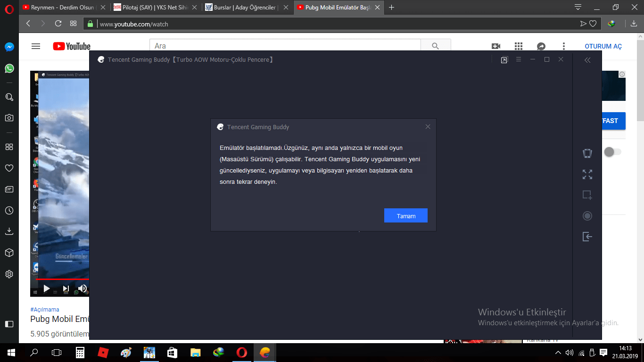The height and width of the screenshot is (362, 644).
Task: Bookmark the page with the address bar heart icon
Action: click(593, 24)
